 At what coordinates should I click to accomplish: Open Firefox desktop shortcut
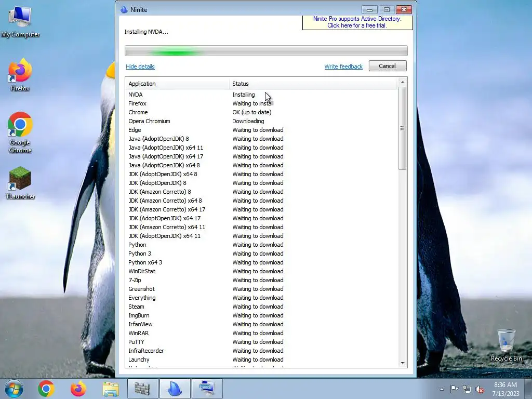click(20, 75)
